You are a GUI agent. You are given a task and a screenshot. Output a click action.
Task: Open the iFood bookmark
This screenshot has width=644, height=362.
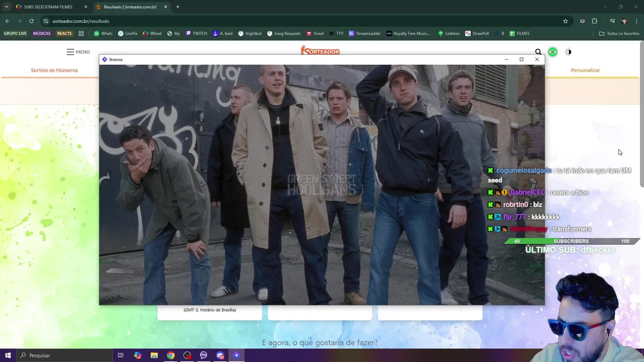point(314,34)
